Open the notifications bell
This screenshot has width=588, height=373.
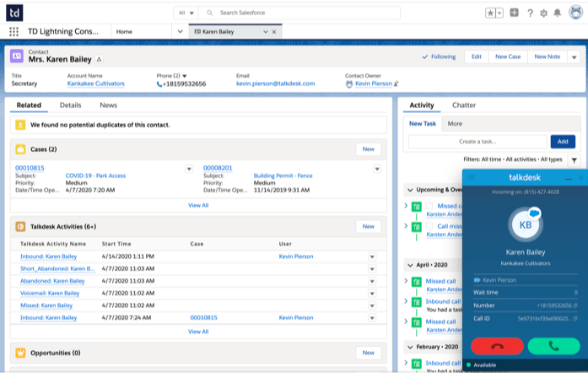[x=558, y=14]
